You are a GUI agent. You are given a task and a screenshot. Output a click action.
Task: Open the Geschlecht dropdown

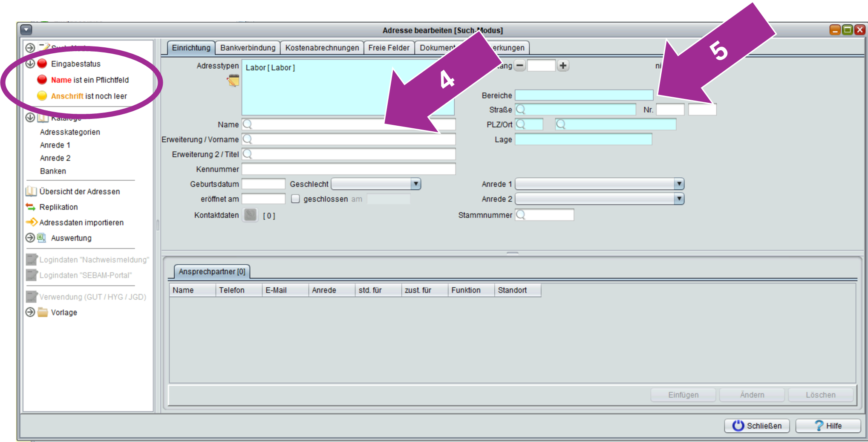pos(415,184)
